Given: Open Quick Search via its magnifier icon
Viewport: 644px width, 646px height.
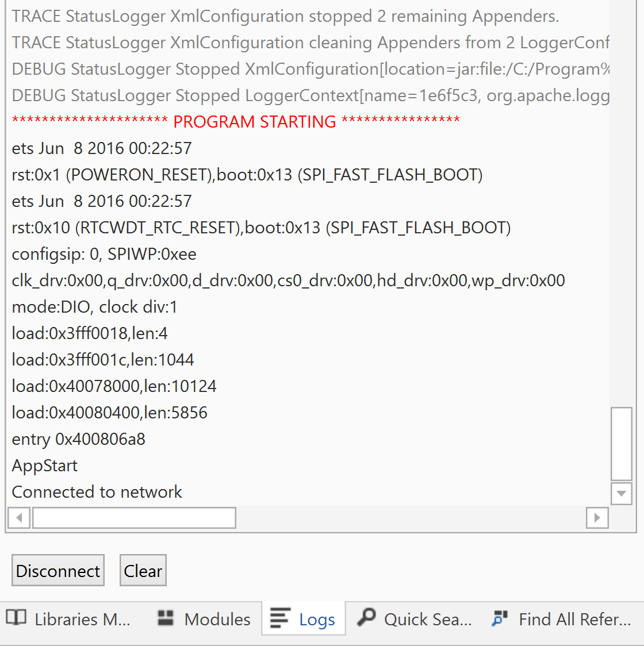Looking at the screenshot, I should coord(366,618).
